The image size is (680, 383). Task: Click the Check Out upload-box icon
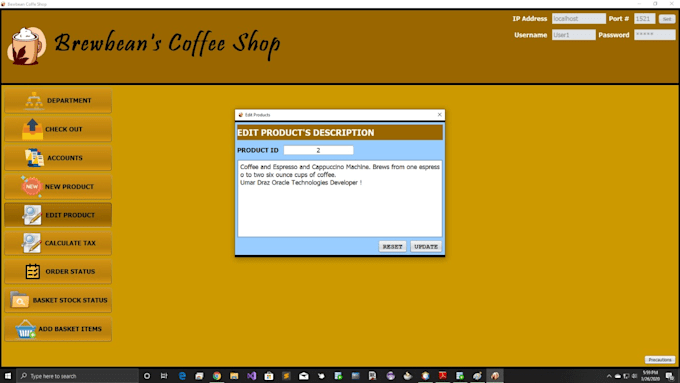(33, 129)
